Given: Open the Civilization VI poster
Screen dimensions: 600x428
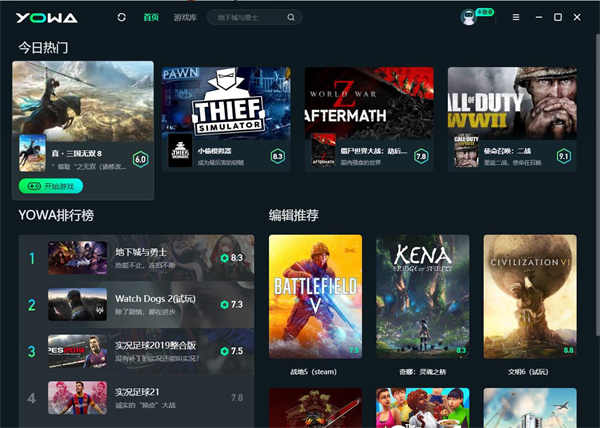Looking at the screenshot, I should point(530,296).
